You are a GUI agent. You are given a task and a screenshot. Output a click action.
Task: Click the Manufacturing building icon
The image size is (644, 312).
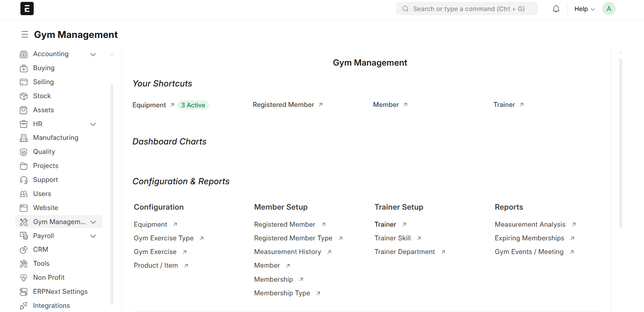pos(23,138)
